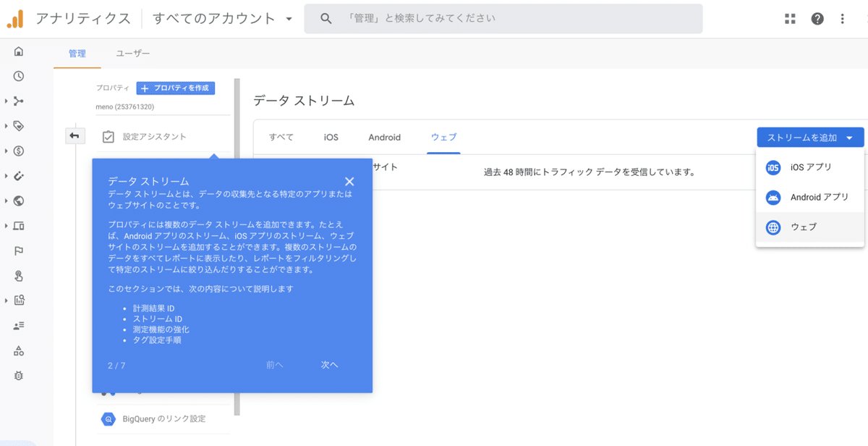Switch to the iOS streams tab

pyautogui.click(x=331, y=137)
